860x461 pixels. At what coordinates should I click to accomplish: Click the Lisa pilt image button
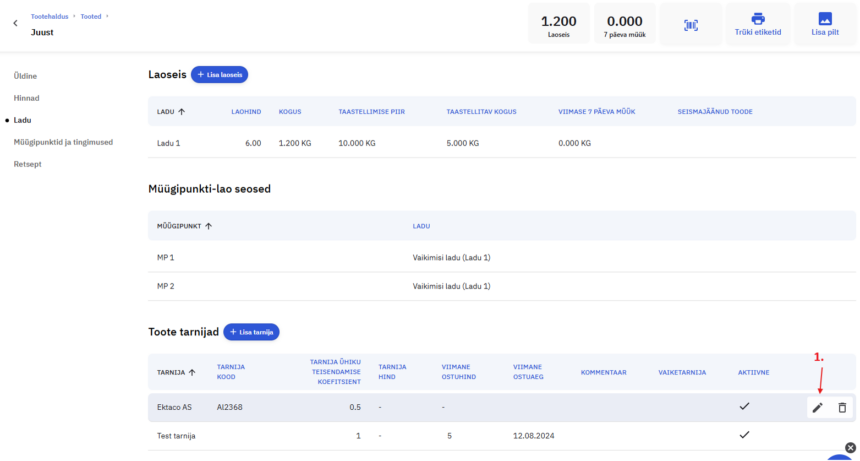tap(824, 24)
